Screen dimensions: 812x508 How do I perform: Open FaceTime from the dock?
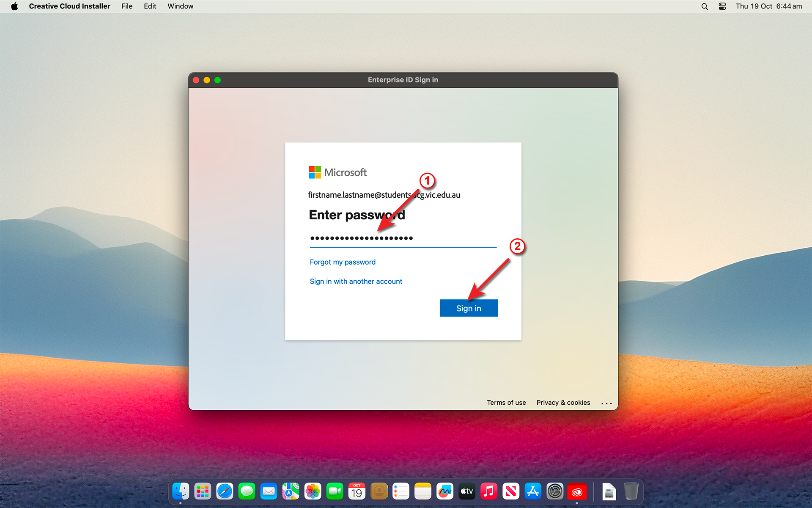(x=334, y=491)
